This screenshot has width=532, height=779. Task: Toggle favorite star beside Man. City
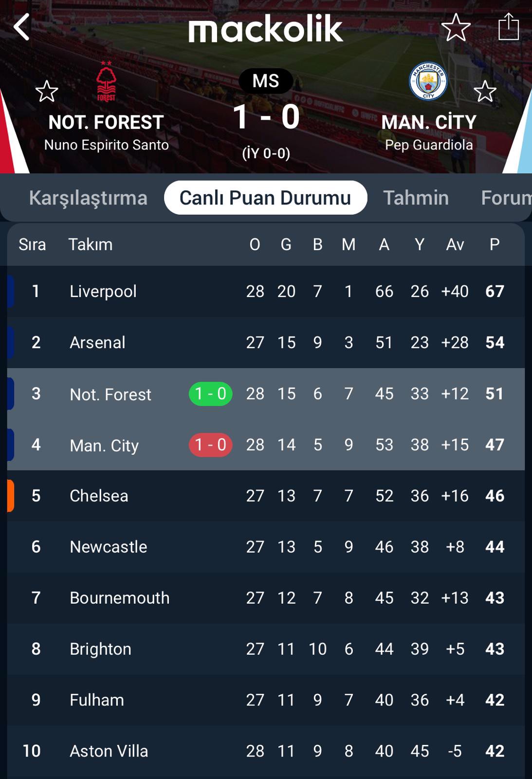pos(485,91)
